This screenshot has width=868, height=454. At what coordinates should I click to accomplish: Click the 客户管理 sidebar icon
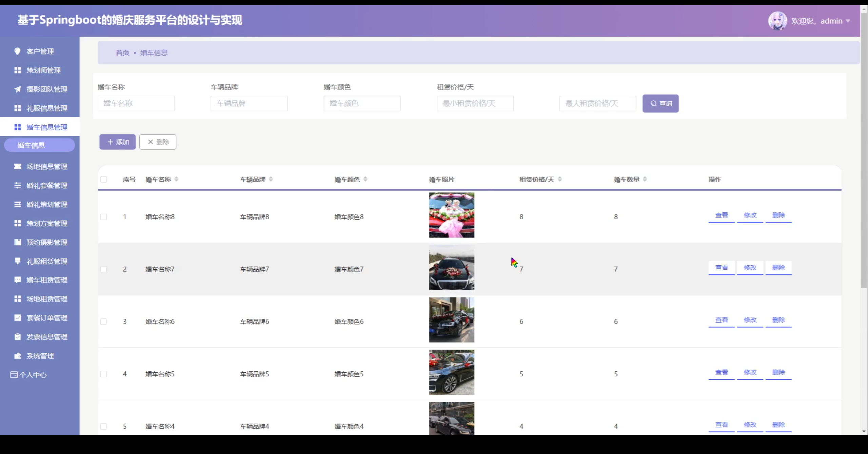click(x=17, y=51)
